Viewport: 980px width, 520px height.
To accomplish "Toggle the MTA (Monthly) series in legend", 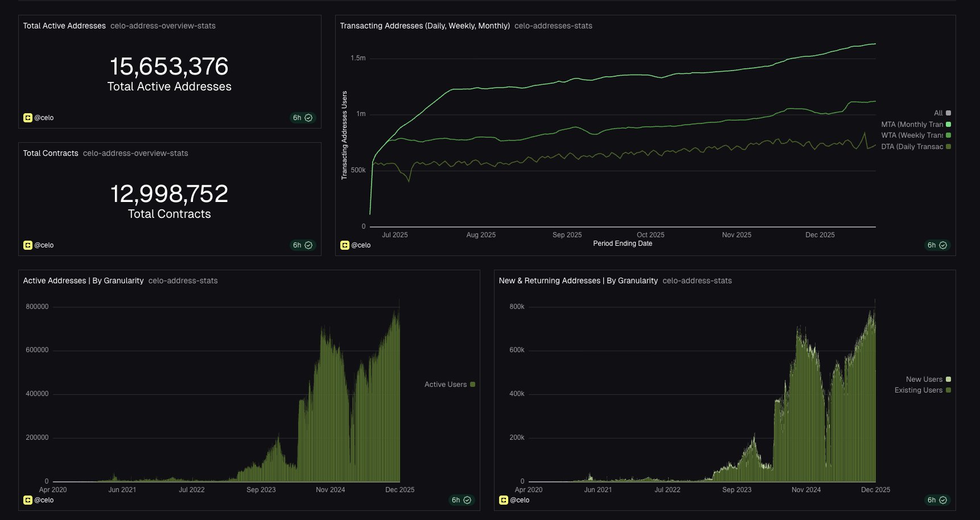I will [x=912, y=125].
